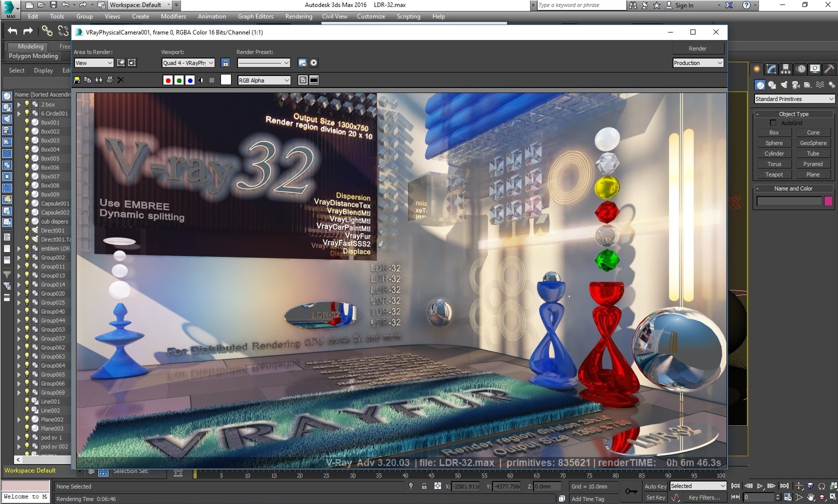This screenshot has width=838, height=504.
Task: Open Render Setup icon in frame window
Action: (x=302, y=62)
